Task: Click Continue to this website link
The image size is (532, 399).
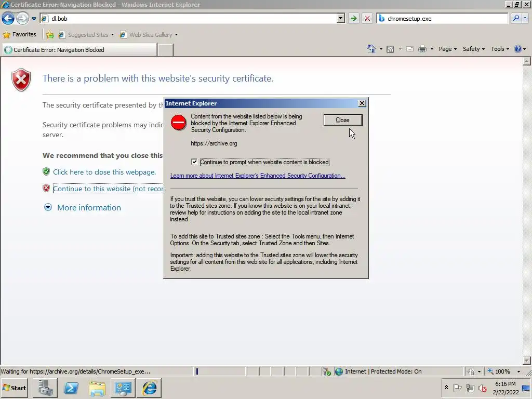Action: coord(108,189)
